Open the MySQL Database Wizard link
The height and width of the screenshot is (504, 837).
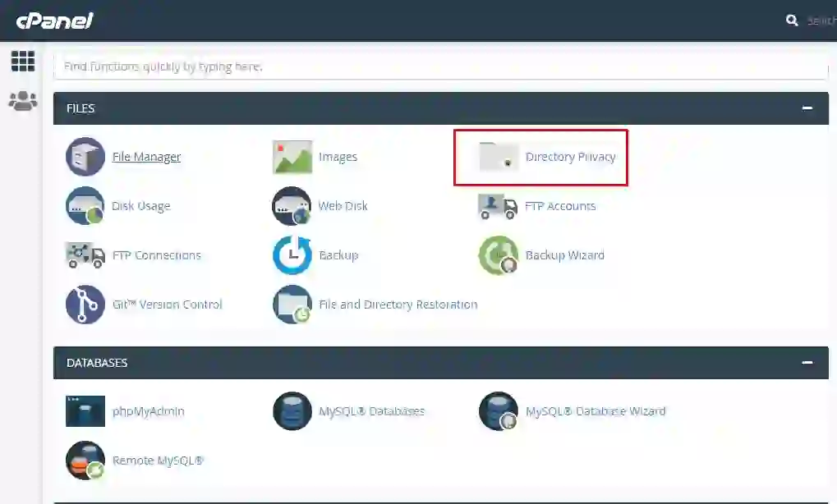tap(596, 411)
